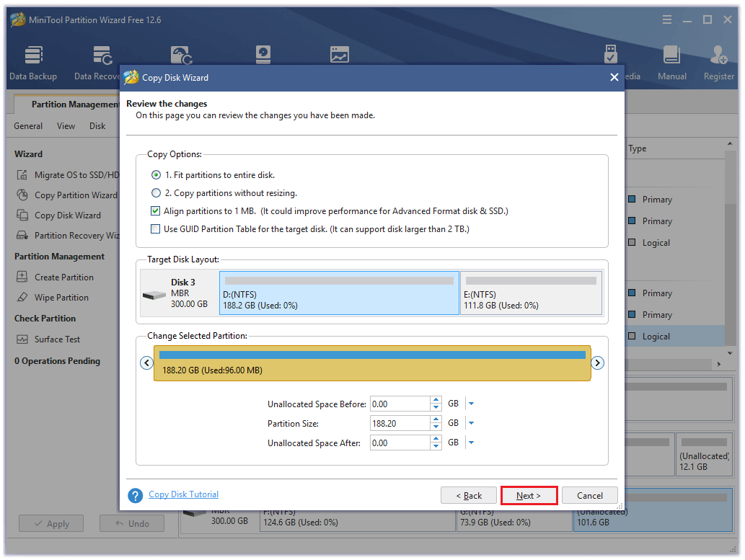The width and height of the screenshot is (745, 560).
Task: Open Data Backup tool in main toolbar
Action: click(x=33, y=63)
